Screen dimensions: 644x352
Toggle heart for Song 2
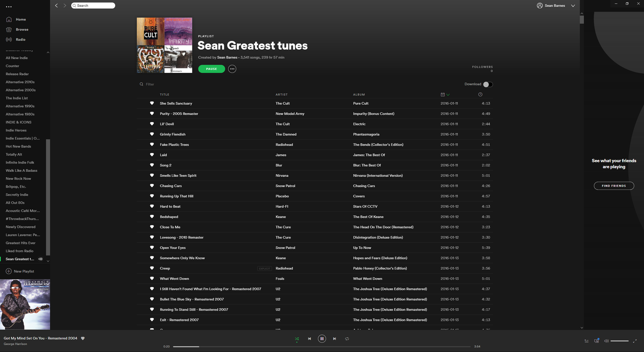pyautogui.click(x=152, y=165)
